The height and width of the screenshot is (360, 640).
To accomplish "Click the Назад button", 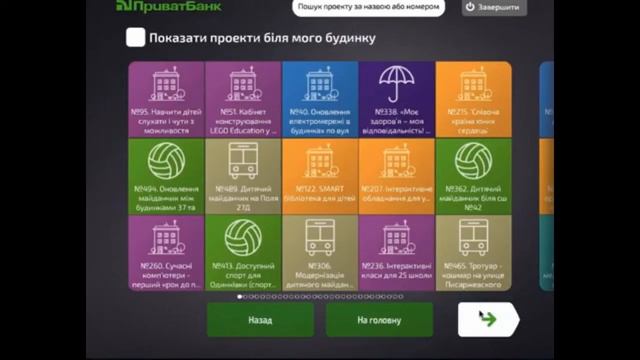I will coord(260,320).
